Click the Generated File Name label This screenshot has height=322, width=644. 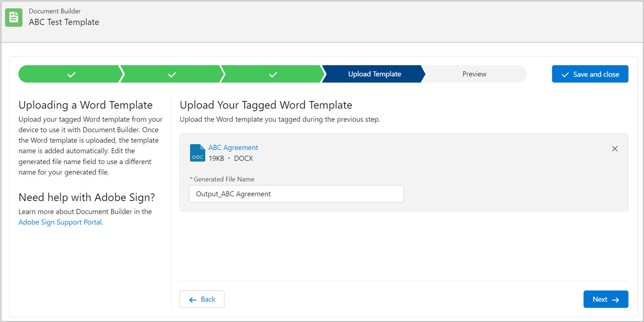[224, 179]
